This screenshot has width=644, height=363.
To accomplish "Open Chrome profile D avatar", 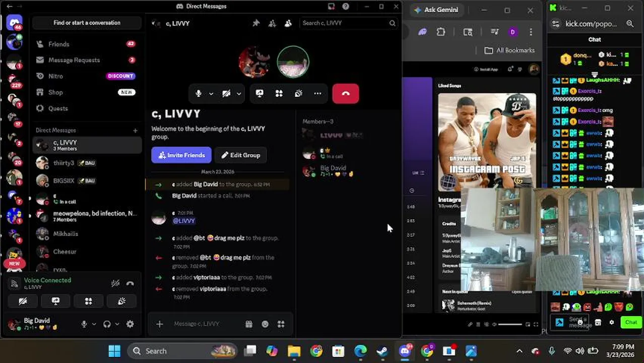I will 512,32.
